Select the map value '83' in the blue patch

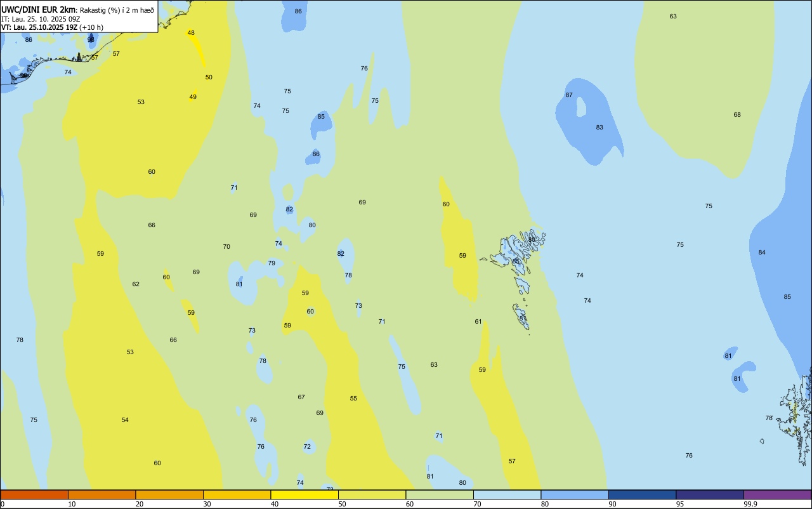tap(599, 128)
